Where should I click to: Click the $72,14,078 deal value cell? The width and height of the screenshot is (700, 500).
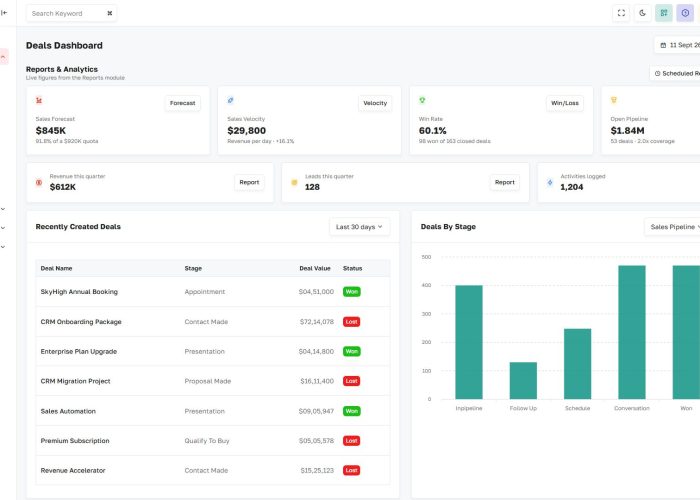pyautogui.click(x=317, y=321)
